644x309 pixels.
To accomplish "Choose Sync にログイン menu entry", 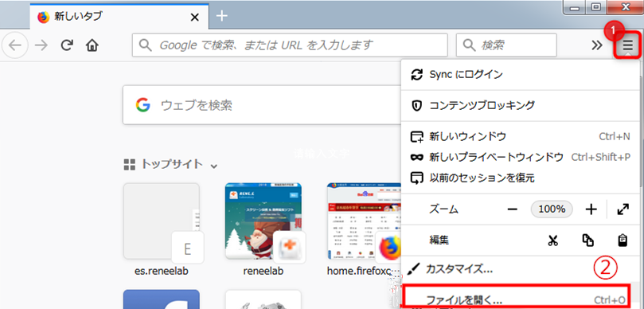I will tap(520, 75).
